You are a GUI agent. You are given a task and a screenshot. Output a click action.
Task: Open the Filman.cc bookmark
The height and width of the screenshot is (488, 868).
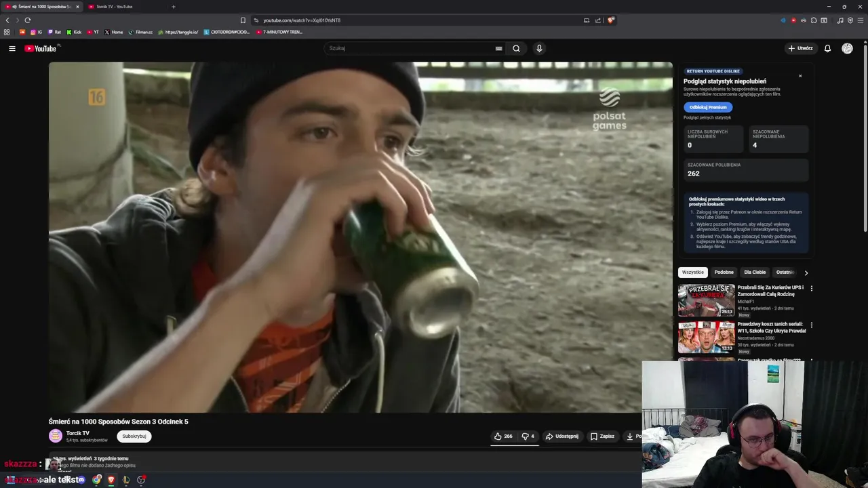tap(140, 32)
